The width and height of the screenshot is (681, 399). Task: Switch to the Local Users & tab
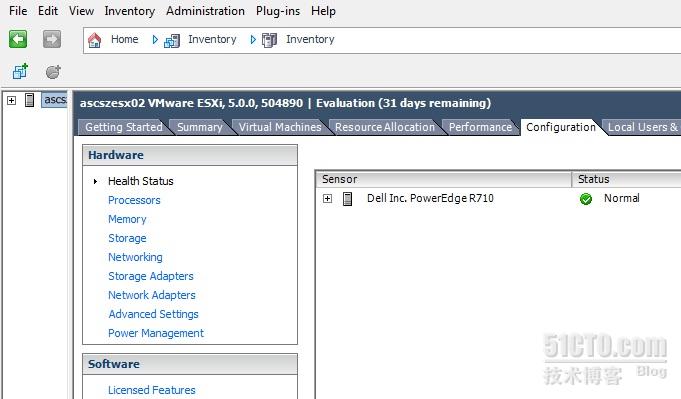point(642,127)
